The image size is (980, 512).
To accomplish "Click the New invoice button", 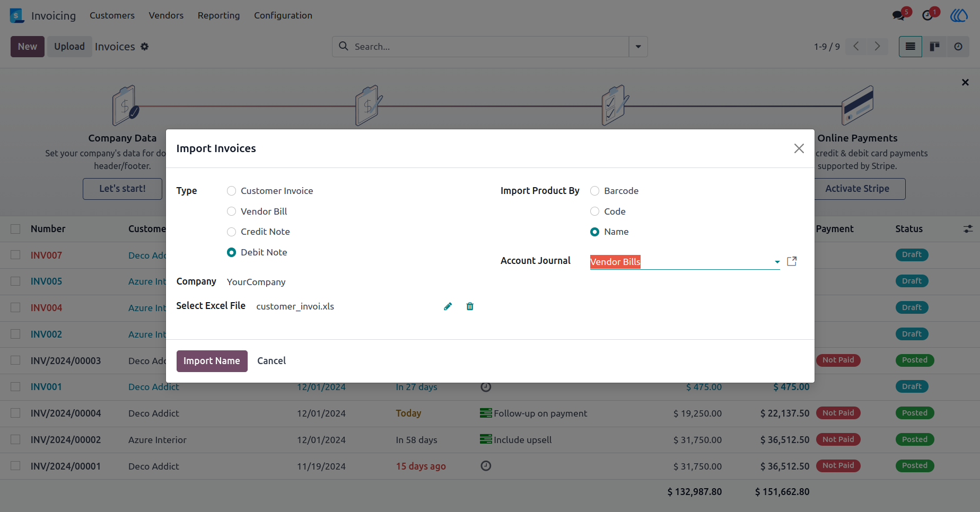I will click(28, 47).
